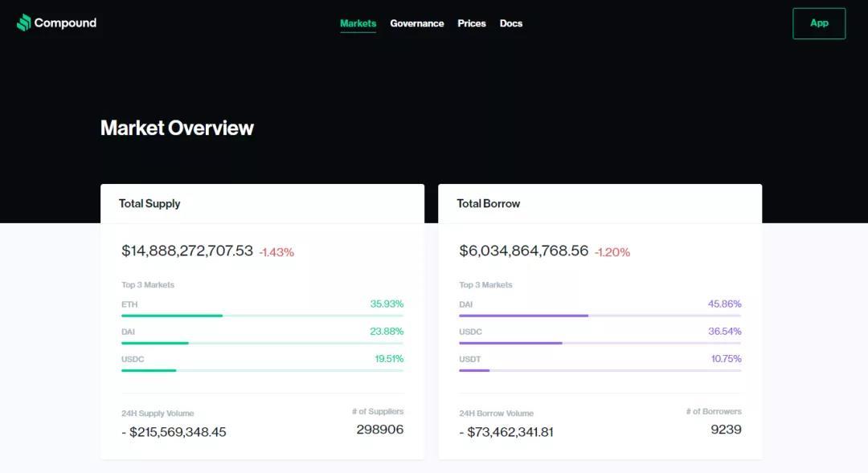
Task: Click the USDT borrow progress bar
Action: pos(600,370)
